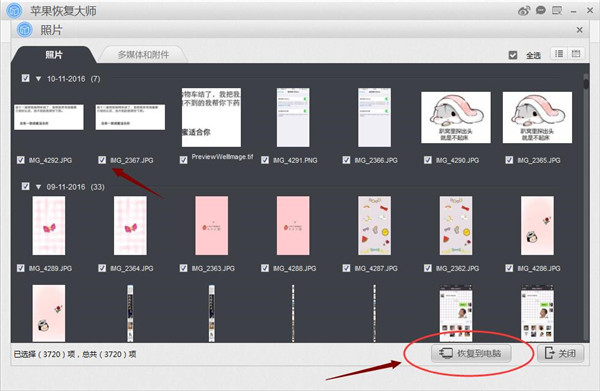
Task: Close the 照片 panel with X
Action: click(x=580, y=30)
